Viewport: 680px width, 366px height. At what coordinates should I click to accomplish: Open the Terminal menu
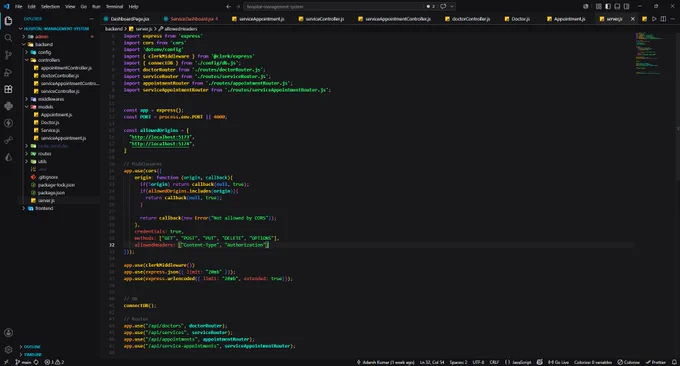point(114,7)
